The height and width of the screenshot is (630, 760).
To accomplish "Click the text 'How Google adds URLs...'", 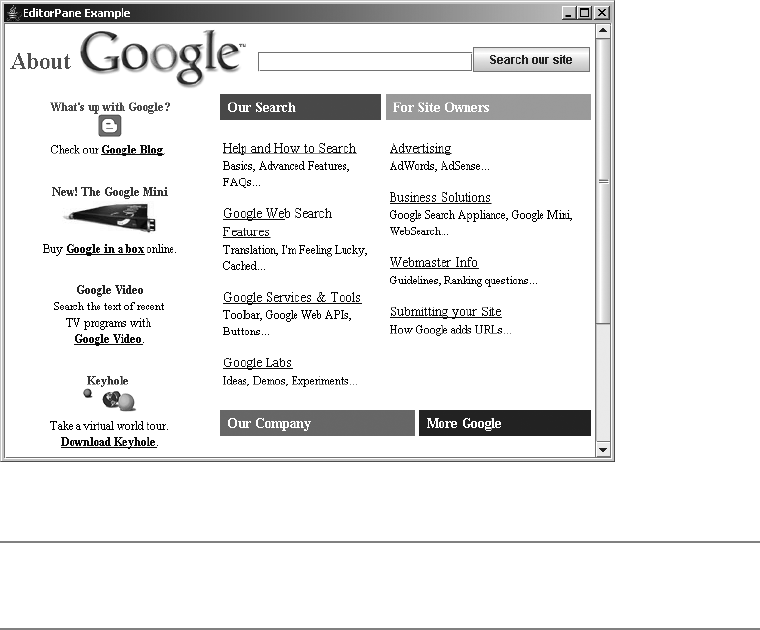I will [x=450, y=330].
